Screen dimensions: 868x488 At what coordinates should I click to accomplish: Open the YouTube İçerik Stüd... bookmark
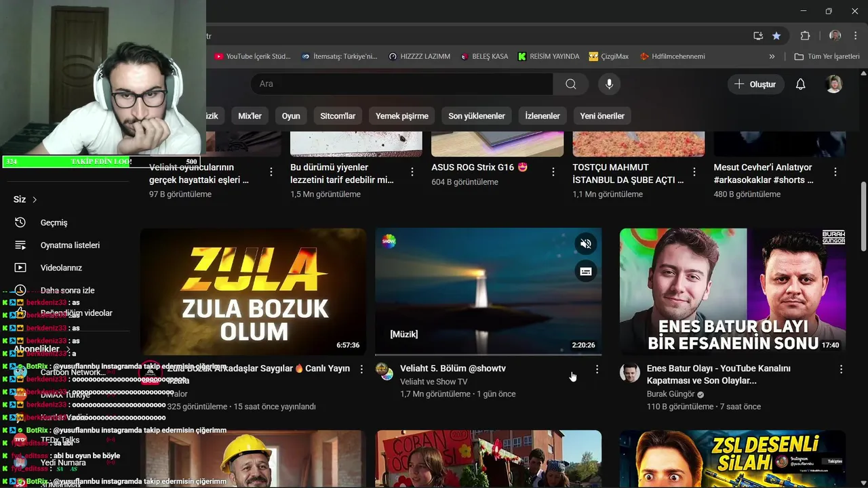point(253,56)
